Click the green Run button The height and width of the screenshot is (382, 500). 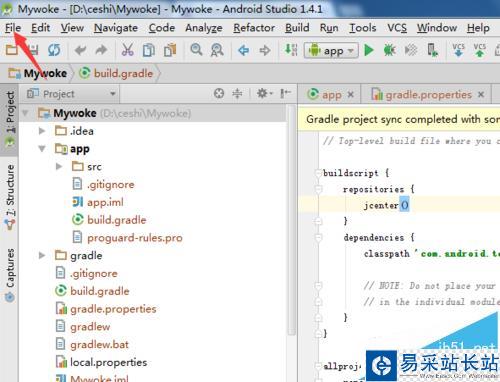369,50
